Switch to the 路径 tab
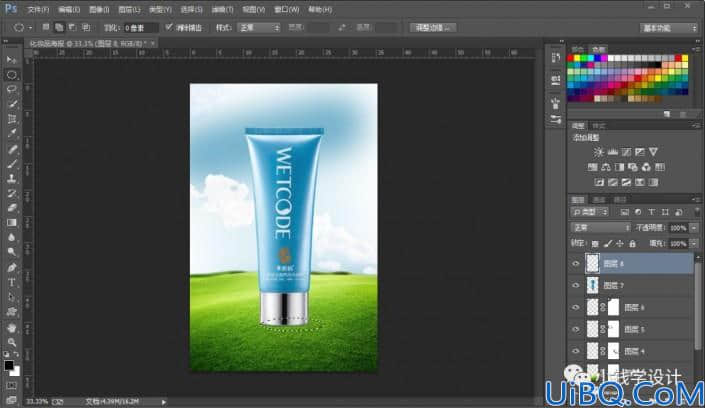 coord(620,200)
